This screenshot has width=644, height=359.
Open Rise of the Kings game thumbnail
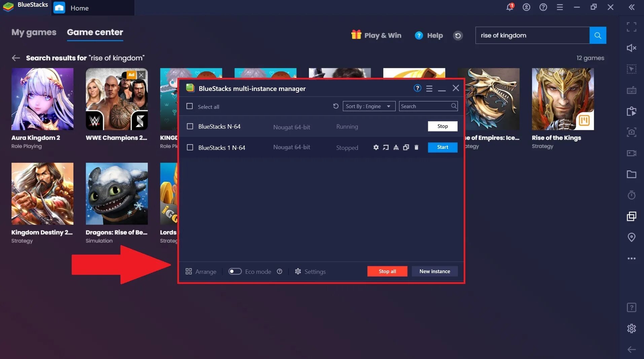coord(563,99)
